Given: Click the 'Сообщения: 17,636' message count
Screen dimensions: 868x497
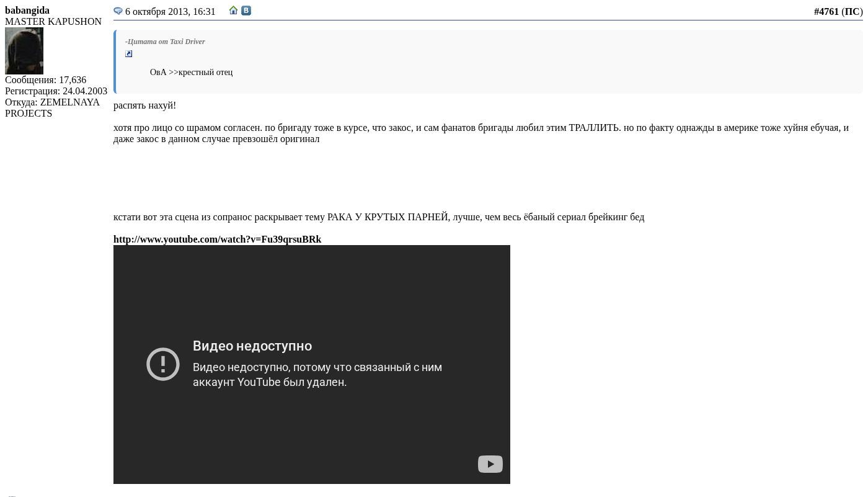Looking at the screenshot, I should point(46,80).
